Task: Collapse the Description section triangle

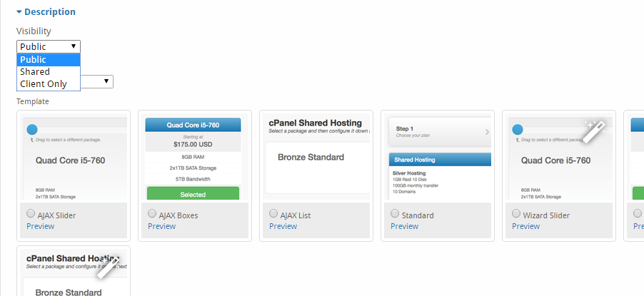Action: click(x=19, y=12)
